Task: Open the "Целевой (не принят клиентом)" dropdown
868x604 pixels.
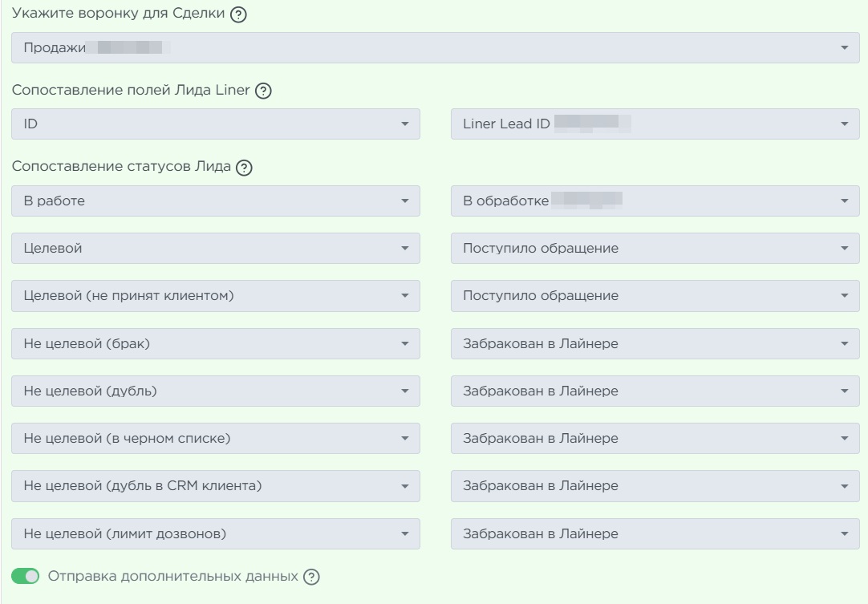Action: pyautogui.click(x=216, y=296)
